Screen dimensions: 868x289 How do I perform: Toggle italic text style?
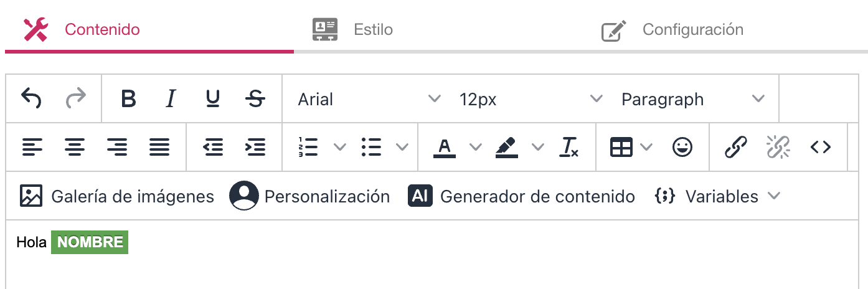[171, 98]
